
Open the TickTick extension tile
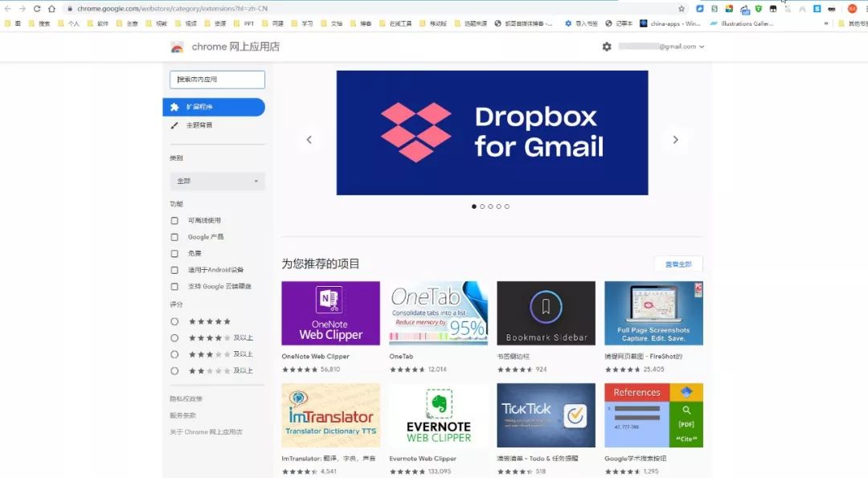click(546, 415)
